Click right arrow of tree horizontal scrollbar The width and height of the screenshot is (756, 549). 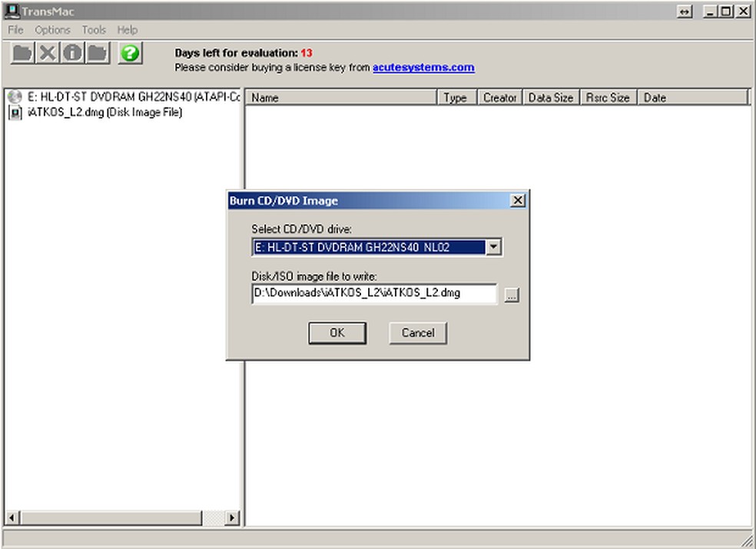(x=232, y=518)
